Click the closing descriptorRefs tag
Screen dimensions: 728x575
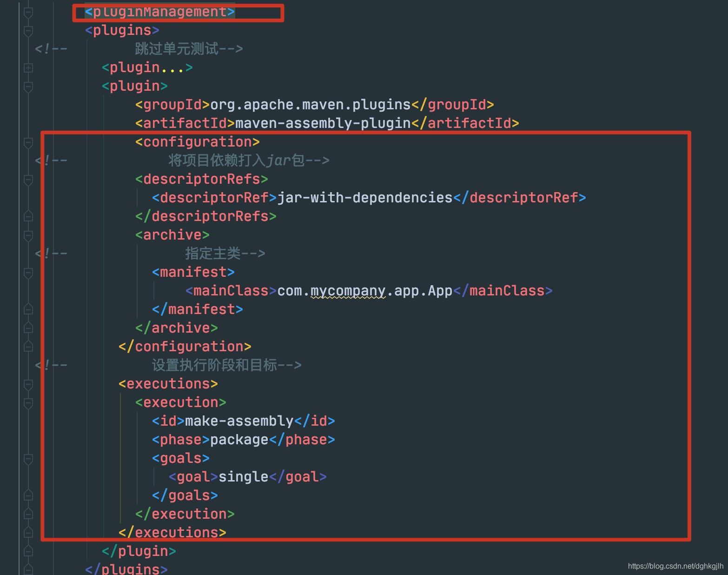click(x=206, y=217)
